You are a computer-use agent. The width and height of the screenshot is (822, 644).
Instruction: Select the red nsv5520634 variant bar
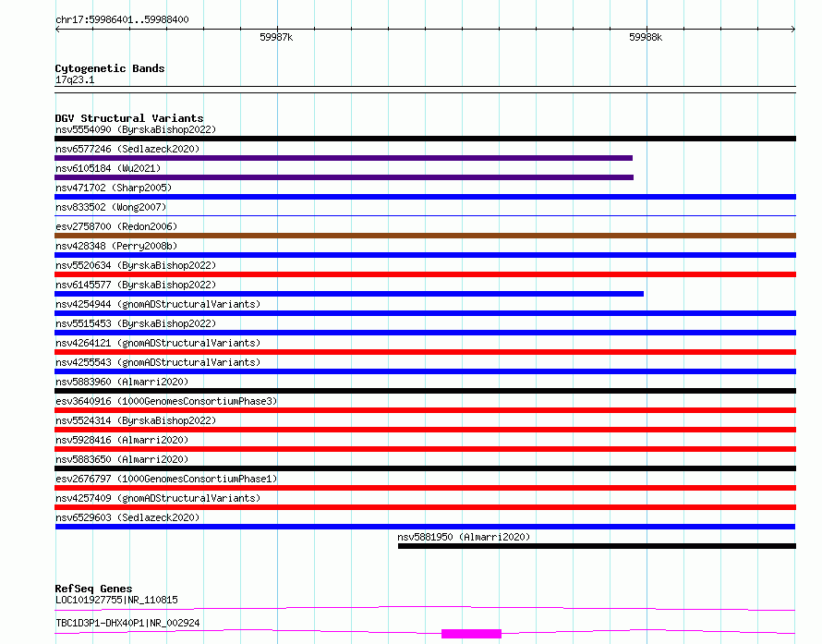(x=425, y=274)
